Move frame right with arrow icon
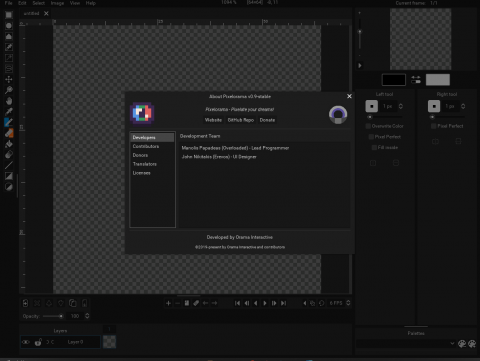The width and height of the screenshot is (480, 361). [x=215, y=303]
